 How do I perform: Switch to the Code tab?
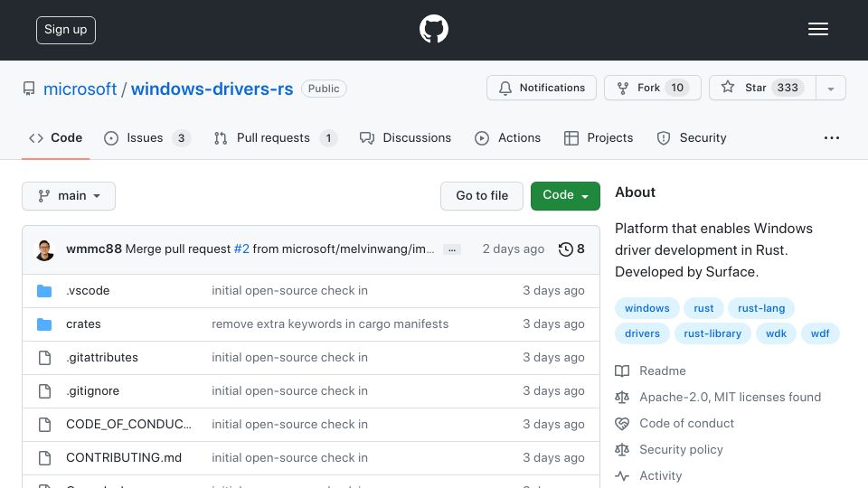pos(55,137)
